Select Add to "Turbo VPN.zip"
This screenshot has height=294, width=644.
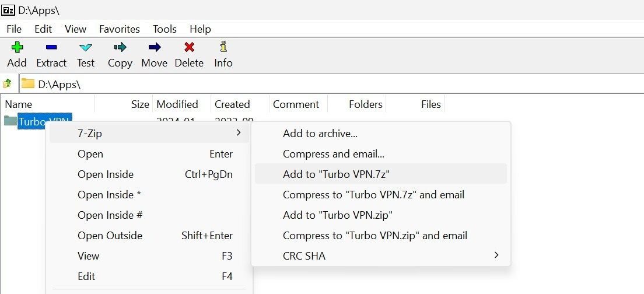(x=381, y=215)
